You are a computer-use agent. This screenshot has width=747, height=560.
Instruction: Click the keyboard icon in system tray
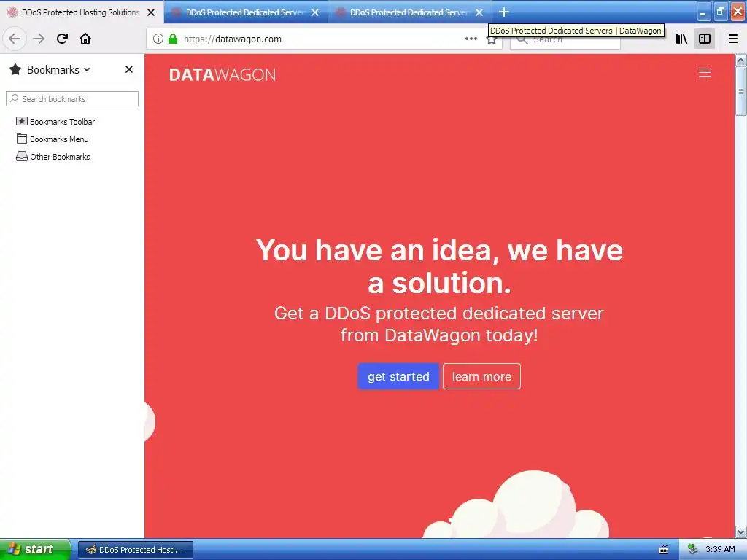click(664, 550)
